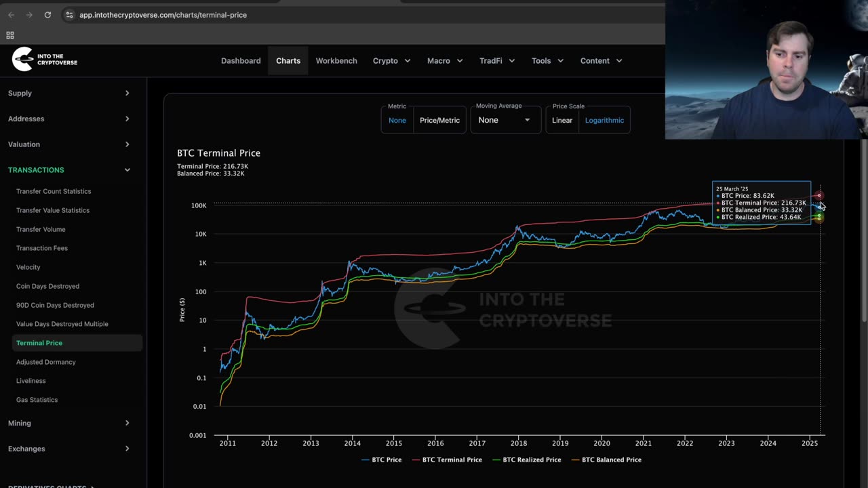
Task: Open the site info icon in address bar
Action: point(69,15)
